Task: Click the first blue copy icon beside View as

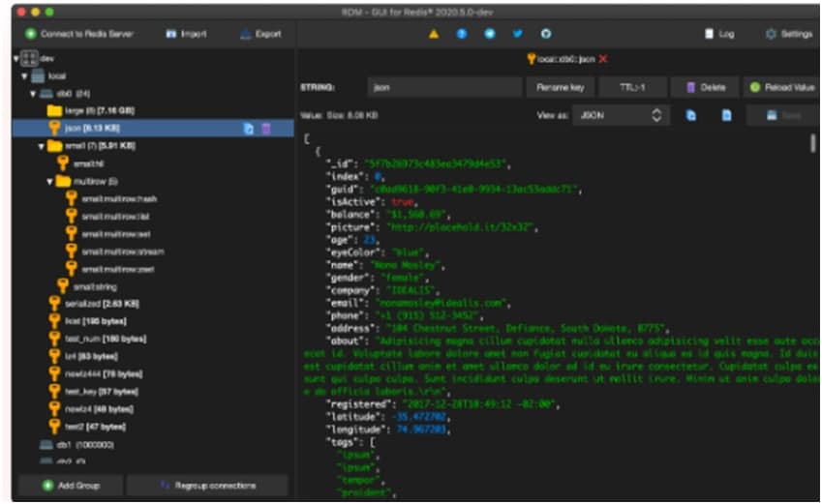Action: (691, 114)
